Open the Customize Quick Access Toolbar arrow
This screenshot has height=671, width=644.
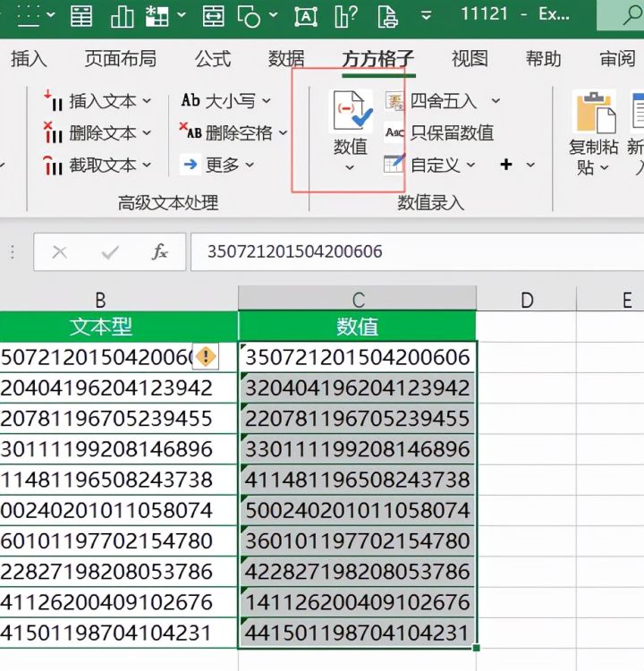(426, 16)
